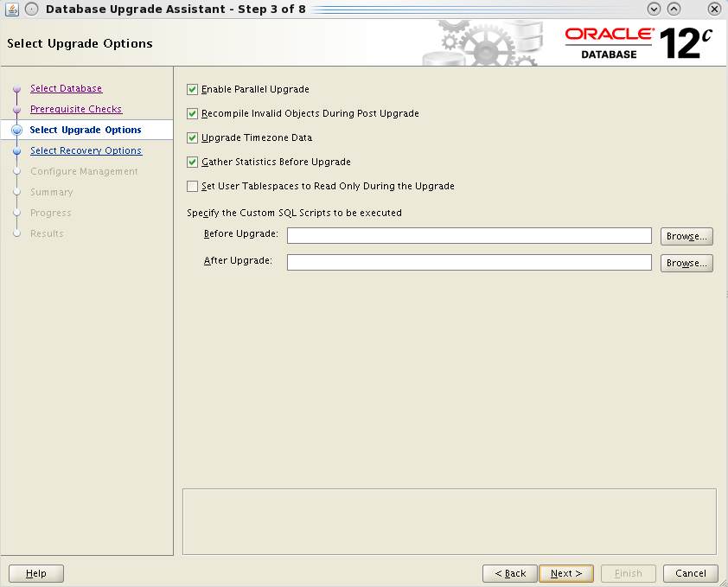Browse for a Before Upgrade script
Viewport: 728px width, 587px height.
[686, 235]
